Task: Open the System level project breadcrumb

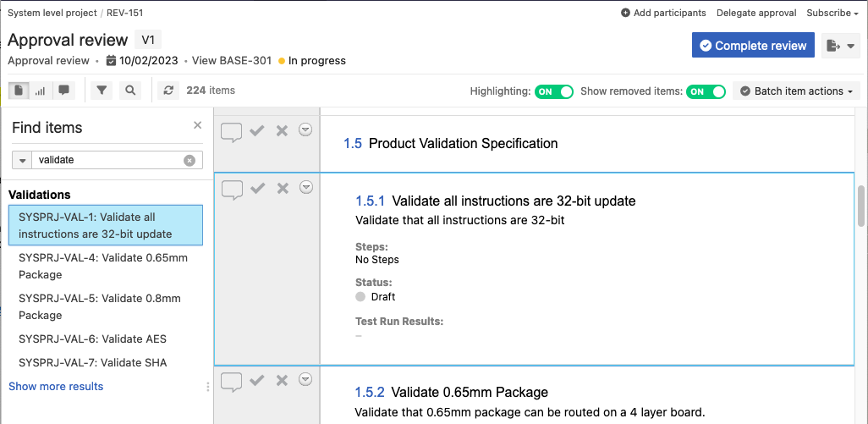Action: click(x=52, y=13)
